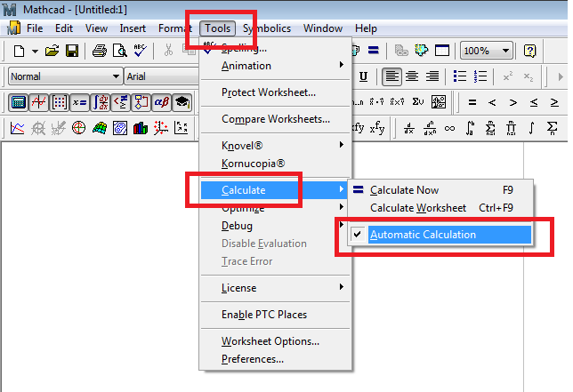
Task: Choose Calculate Now from the submenu
Action: [440, 190]
